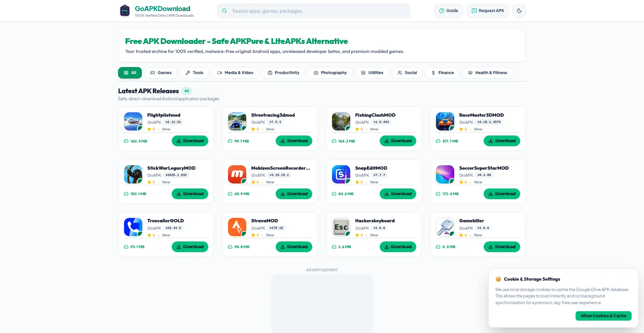This screenshot has height=333, width=644.
Task: Open the Guide page
Action: [448, 11]
